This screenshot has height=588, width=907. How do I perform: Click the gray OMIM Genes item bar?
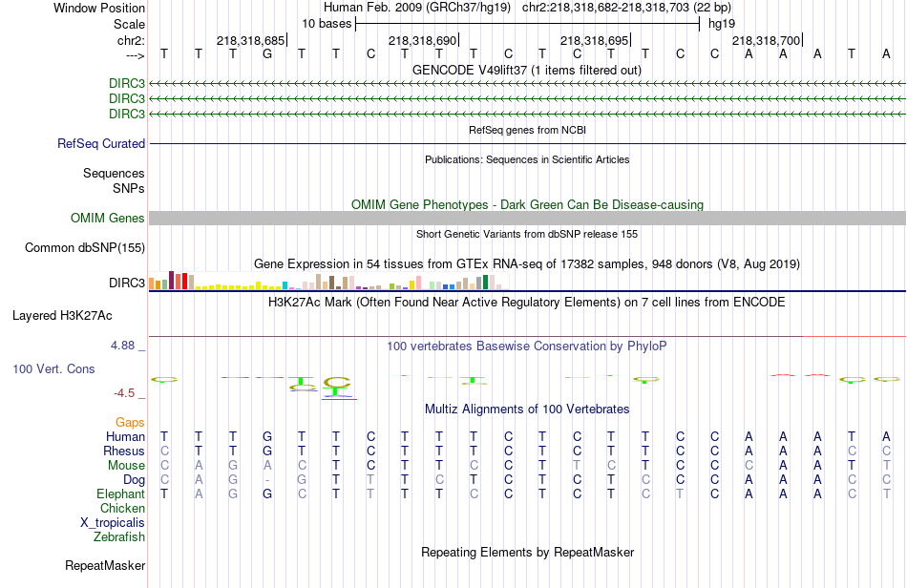(527, 218)
